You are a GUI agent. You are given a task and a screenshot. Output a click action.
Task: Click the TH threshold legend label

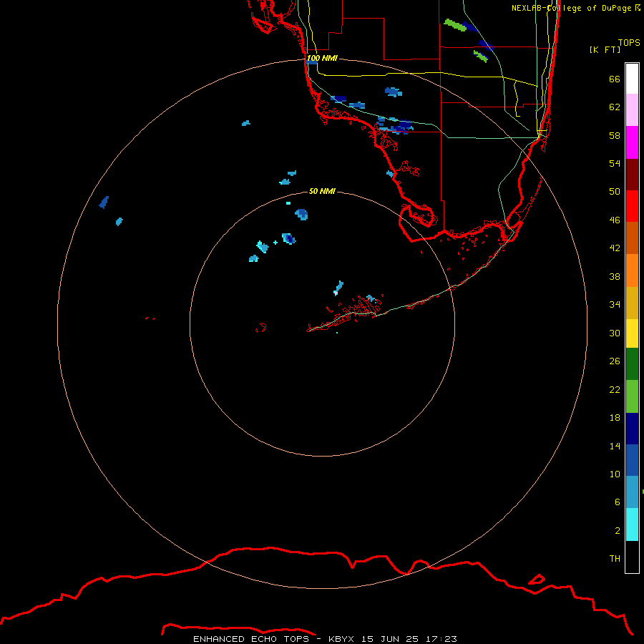pos(615,559)
